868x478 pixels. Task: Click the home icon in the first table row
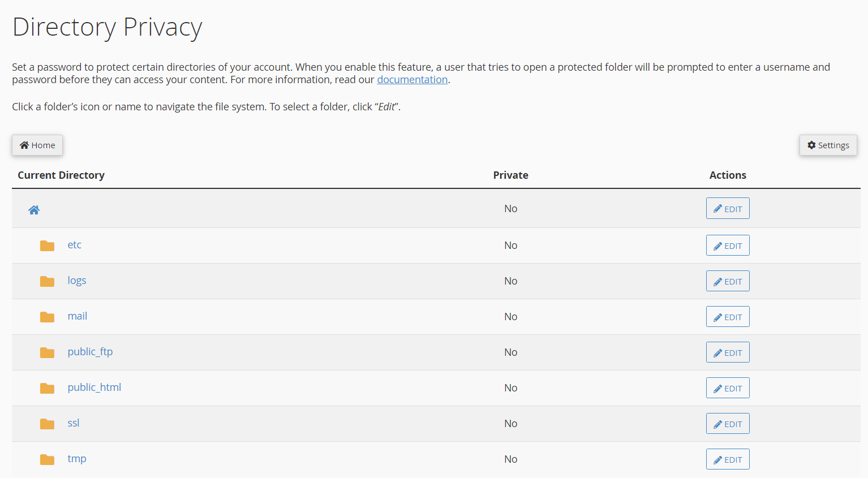[34, 209]
